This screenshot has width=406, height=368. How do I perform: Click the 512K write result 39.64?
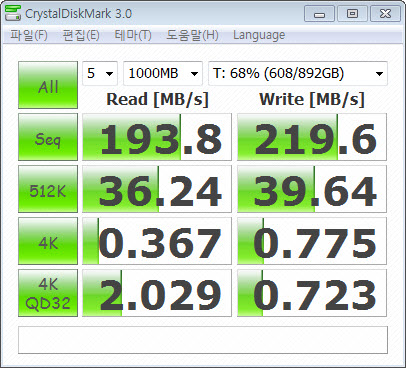pos(312,189)
